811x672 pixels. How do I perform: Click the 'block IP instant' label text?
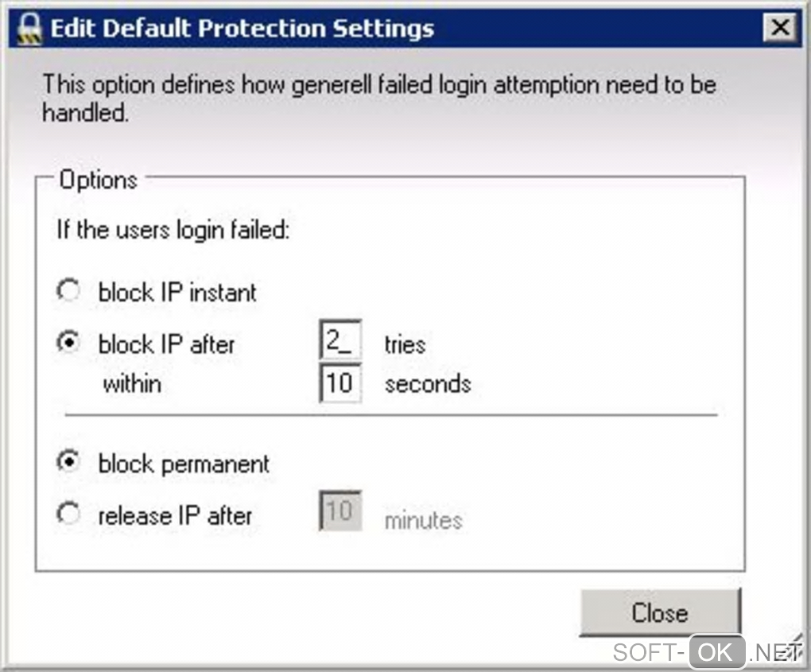click(177, 292)
